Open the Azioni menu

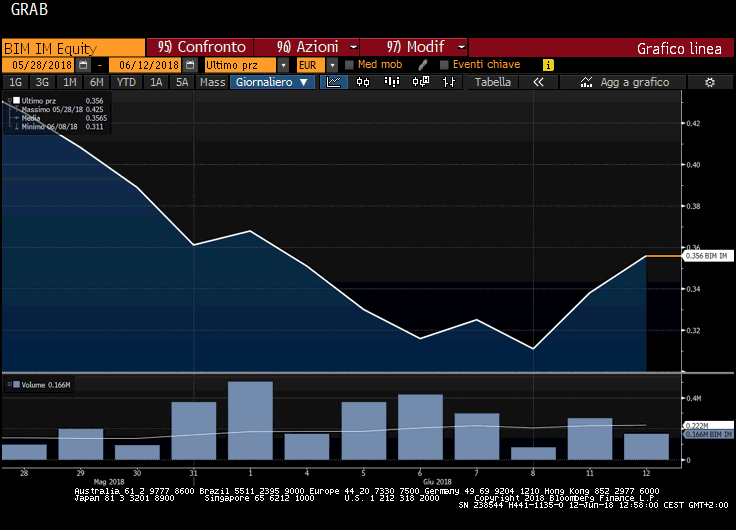[x=310, y=47]
